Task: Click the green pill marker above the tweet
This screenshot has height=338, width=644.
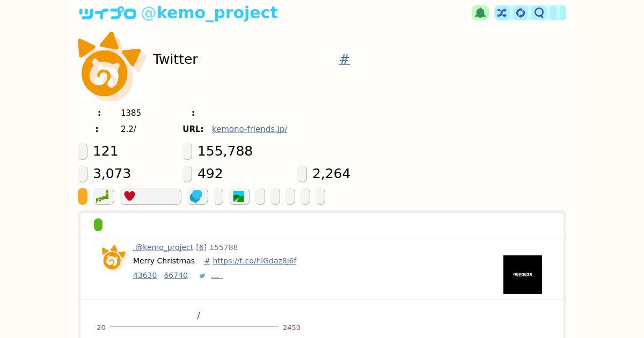Action: tap(98, 225)
